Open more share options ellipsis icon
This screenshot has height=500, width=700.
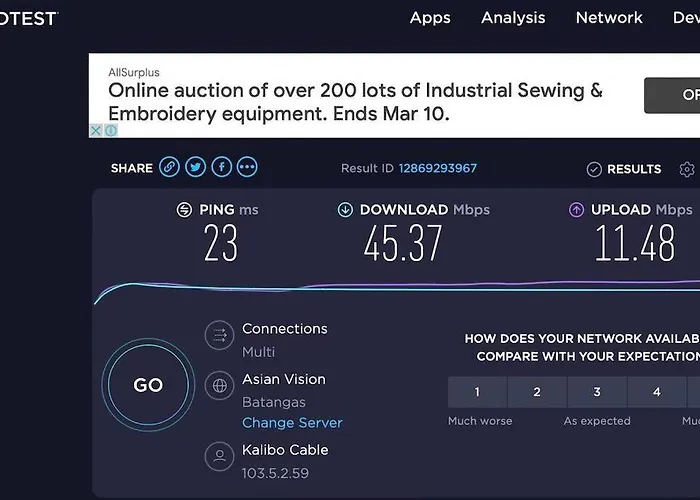247,167
